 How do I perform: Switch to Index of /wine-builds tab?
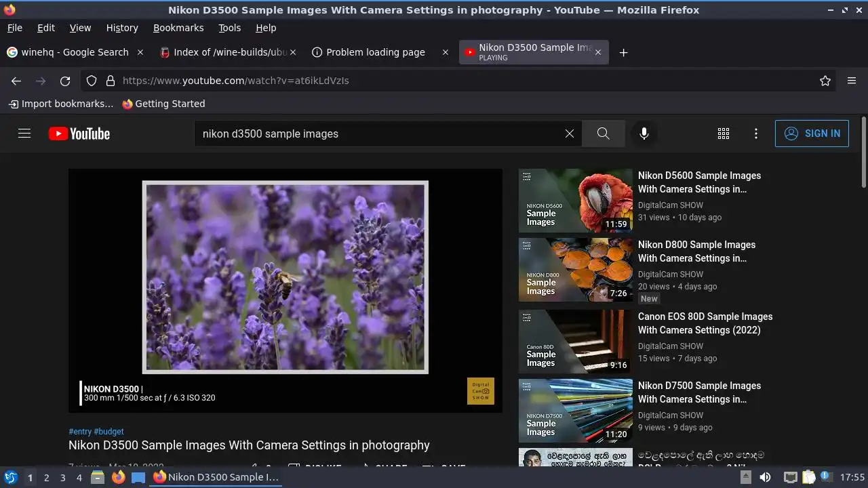pos(229,52)
